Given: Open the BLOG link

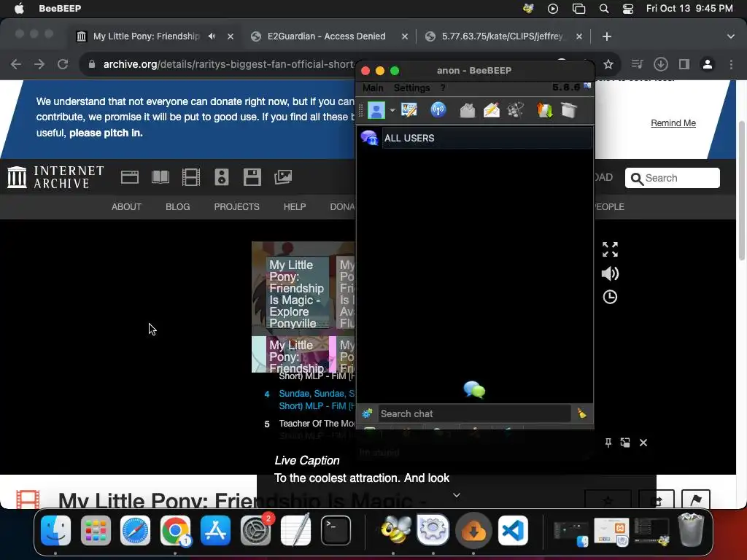Looking at the screenshot, I should tap(178, 206).
